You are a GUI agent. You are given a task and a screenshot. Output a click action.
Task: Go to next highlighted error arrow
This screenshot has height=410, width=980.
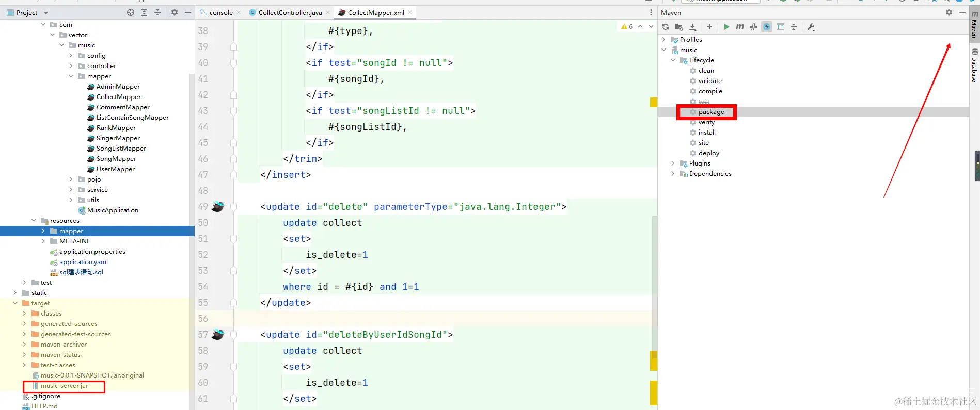(651, 26)
